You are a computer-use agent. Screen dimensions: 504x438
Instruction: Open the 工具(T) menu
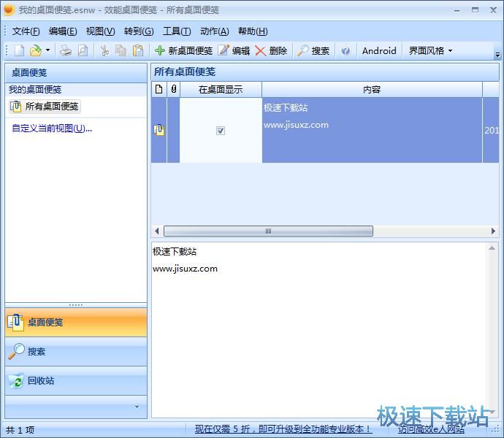(176, 31)
